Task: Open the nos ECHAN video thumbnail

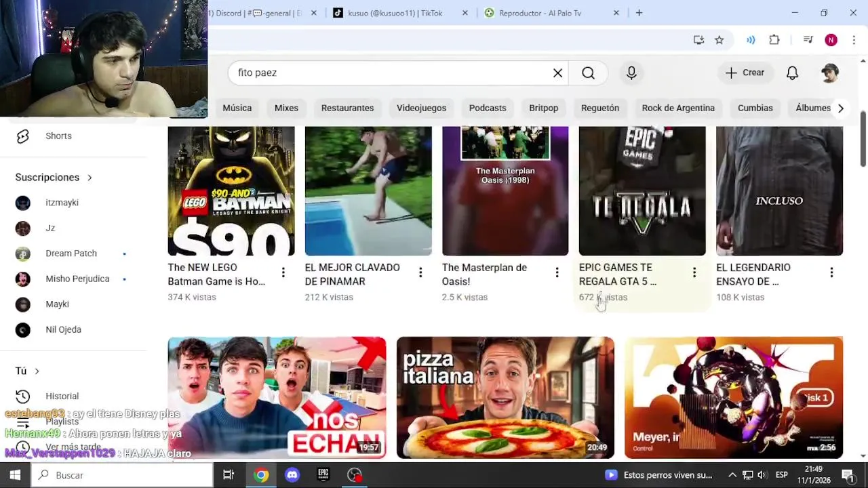Action: [x=277, y=397]
